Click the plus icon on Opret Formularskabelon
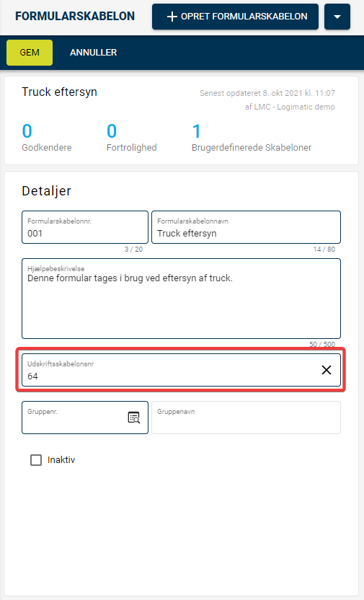 (172, 17)
